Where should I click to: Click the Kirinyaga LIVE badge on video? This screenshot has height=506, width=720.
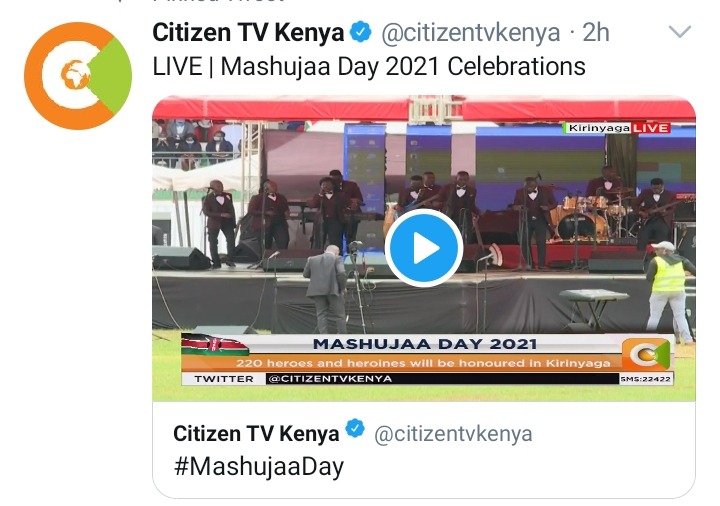pyautogui.click(x=618, y=128)
